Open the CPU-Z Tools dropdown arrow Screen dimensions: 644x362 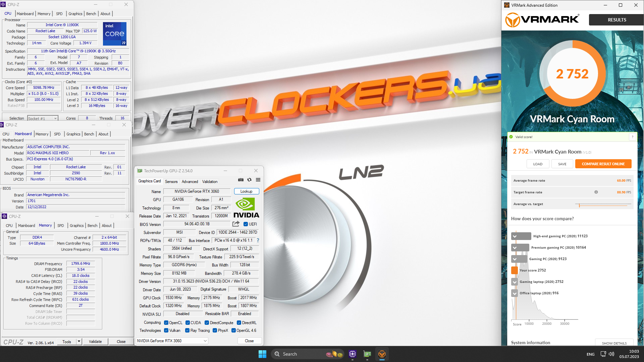coord(79,342)
